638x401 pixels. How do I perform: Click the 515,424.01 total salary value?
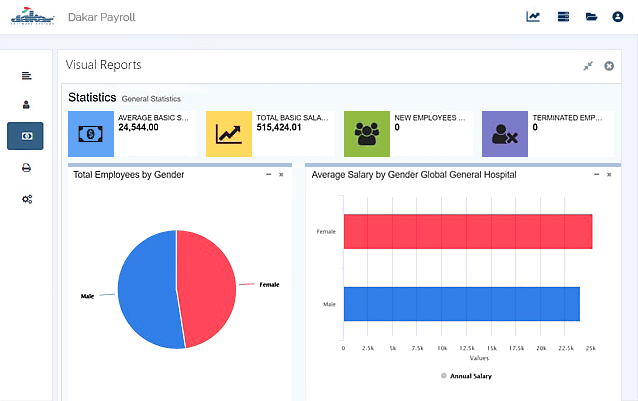pos(279,127)
